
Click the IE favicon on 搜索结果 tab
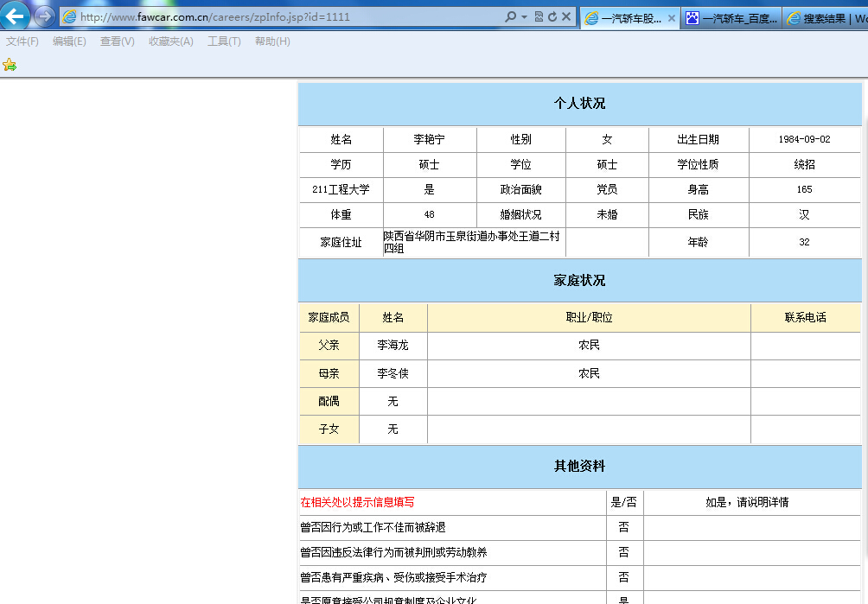coord(794,18)
